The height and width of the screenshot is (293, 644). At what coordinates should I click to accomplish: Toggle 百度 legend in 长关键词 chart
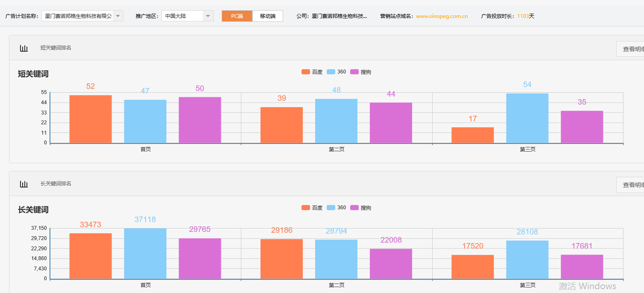click(x=312, y=208)
